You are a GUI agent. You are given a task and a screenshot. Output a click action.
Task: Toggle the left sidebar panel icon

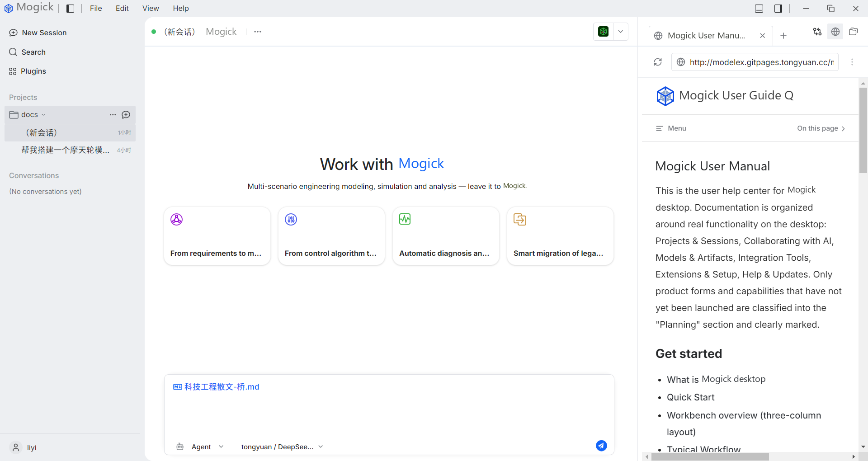coord(70,9)
